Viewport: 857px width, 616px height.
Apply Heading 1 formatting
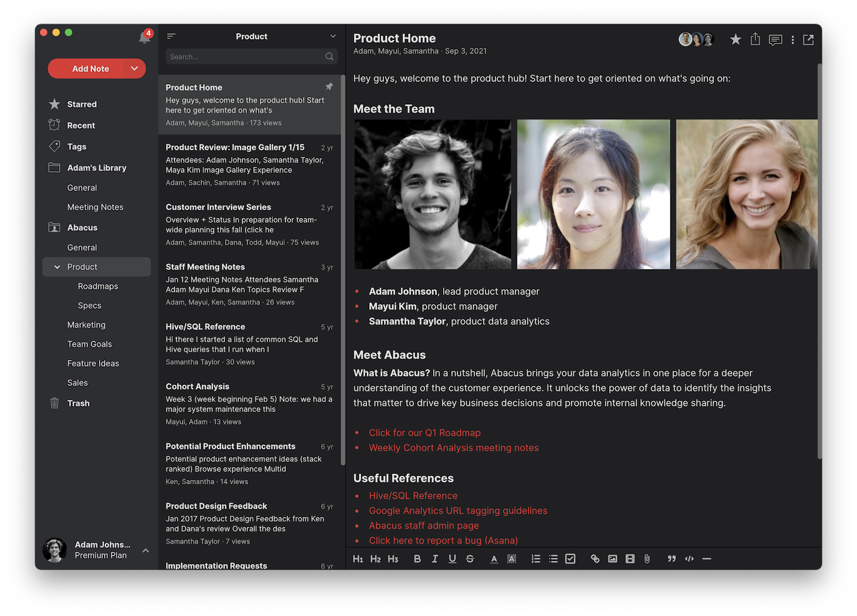[x=358, y=559]
